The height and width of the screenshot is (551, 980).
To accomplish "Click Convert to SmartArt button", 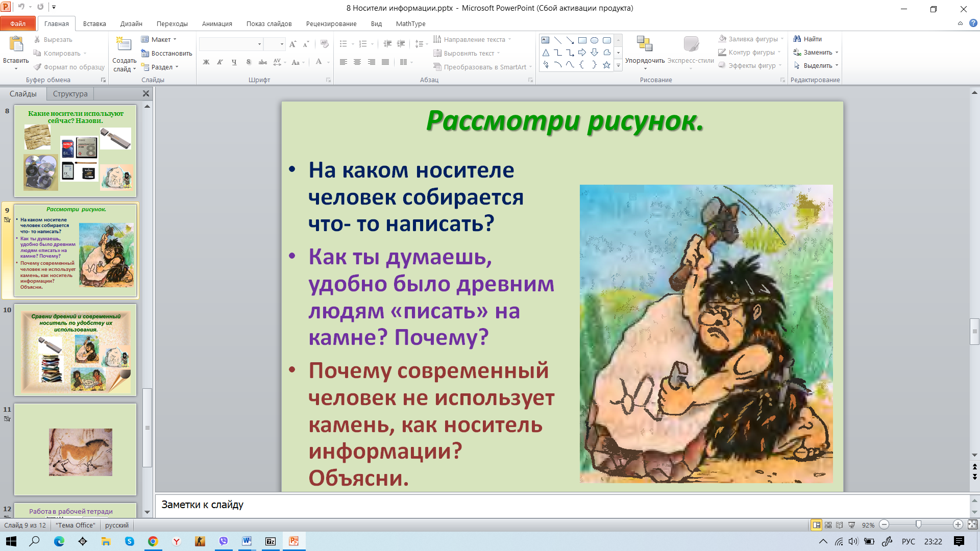I will 482,67.
